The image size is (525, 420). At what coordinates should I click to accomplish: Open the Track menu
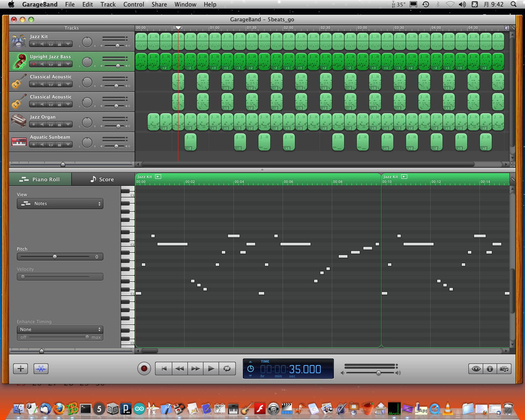coord(108,5)
